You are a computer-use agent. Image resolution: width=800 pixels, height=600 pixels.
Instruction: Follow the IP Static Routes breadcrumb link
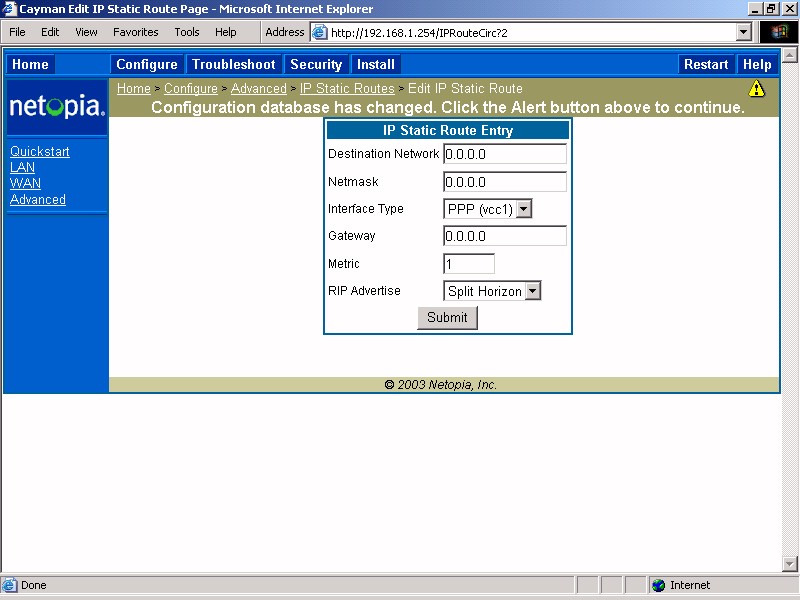[347, 88]
